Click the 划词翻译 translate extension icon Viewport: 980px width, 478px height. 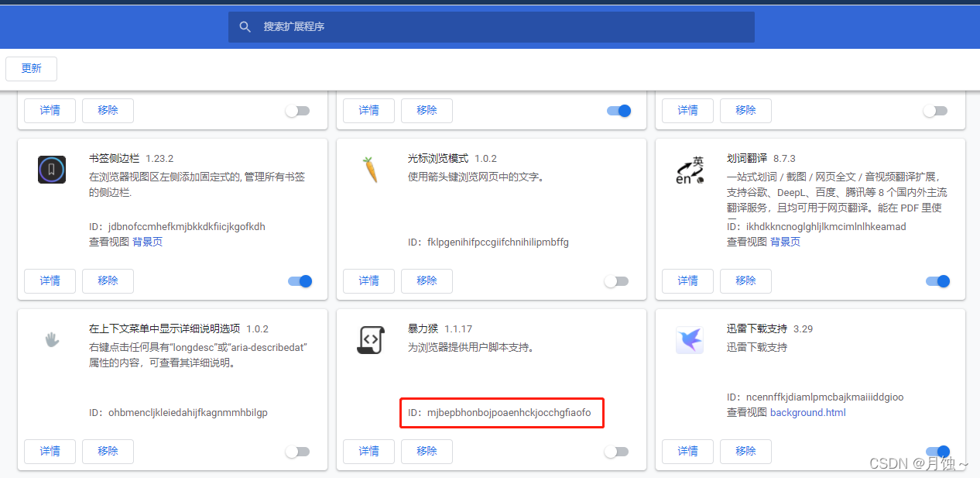click(688, 169)
